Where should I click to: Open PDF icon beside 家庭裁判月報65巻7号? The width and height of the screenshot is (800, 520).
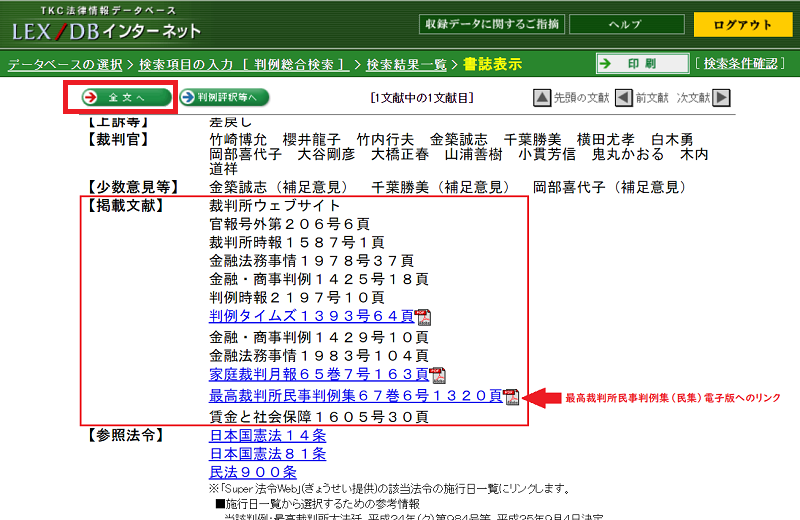click(x=437, y=375)
